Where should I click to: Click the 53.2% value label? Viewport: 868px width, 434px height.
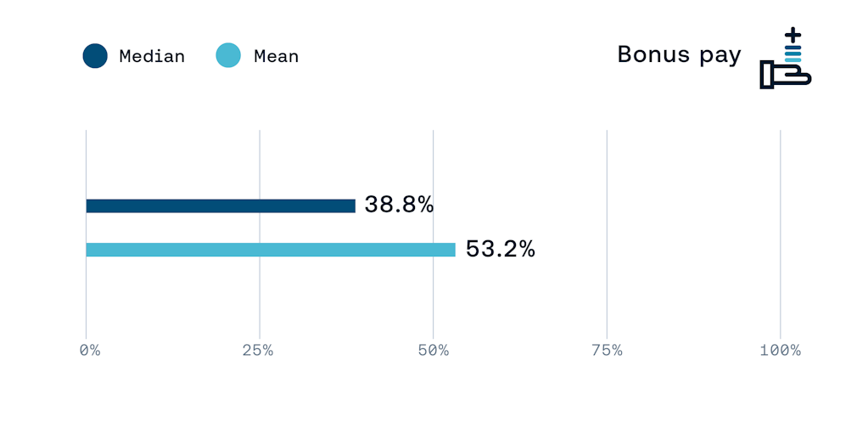pos(500,249)
